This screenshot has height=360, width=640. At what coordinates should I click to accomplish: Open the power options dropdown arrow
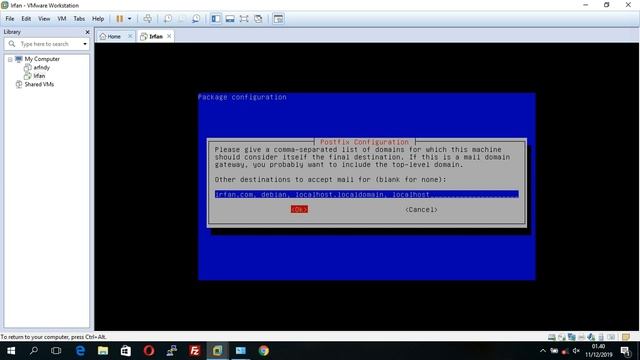click(x=129, y=19)
